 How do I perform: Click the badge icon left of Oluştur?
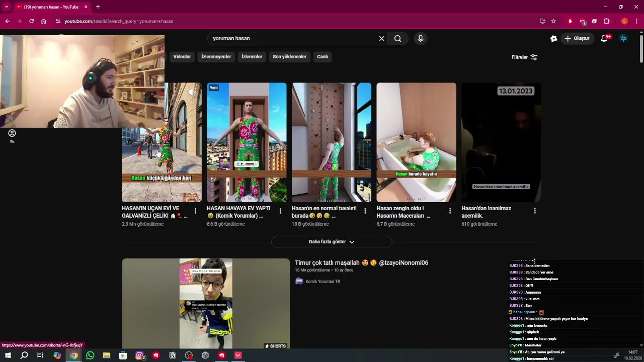(553, 38)
